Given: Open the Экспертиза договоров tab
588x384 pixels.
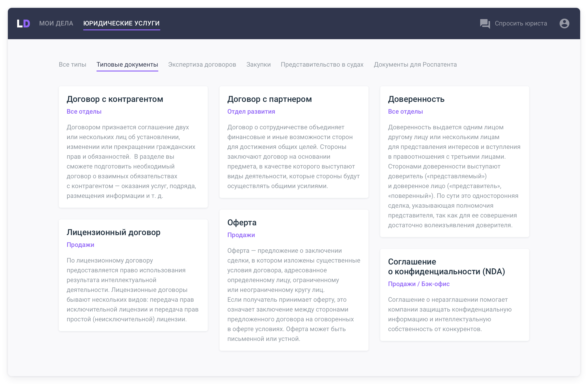Looking at the screenshot, I should coord(202,64).
